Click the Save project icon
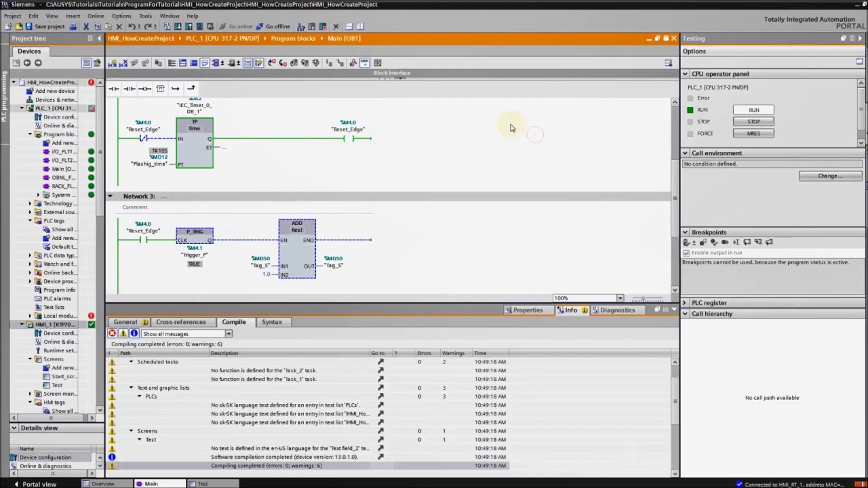Viewport: 868px width, 488px height. pyautogui.click(x=28, y=26)
